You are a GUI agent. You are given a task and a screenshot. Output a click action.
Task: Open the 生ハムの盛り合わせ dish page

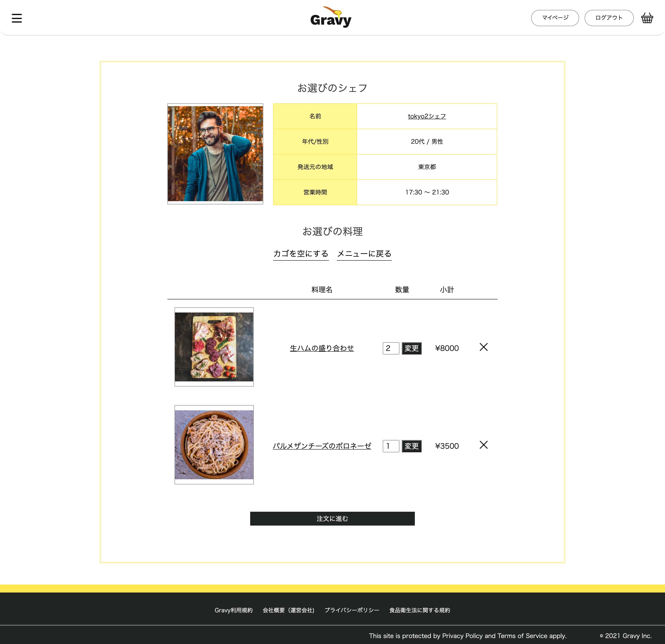pos(322,348)
